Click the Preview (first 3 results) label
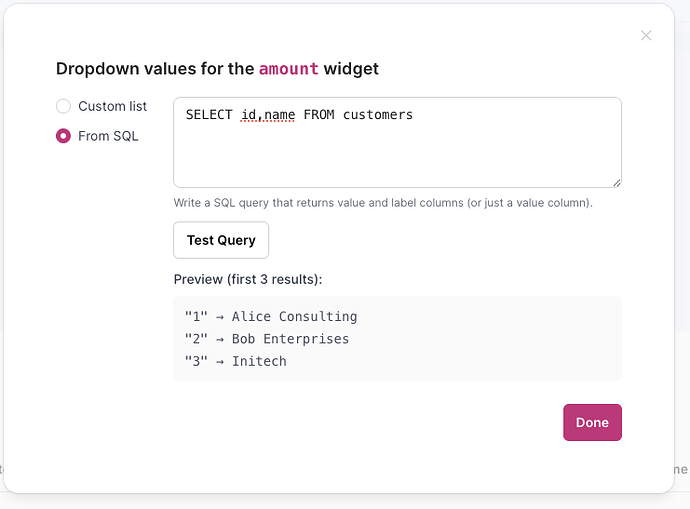The width and height of the screenshot is (690, 509). [248, 279]
